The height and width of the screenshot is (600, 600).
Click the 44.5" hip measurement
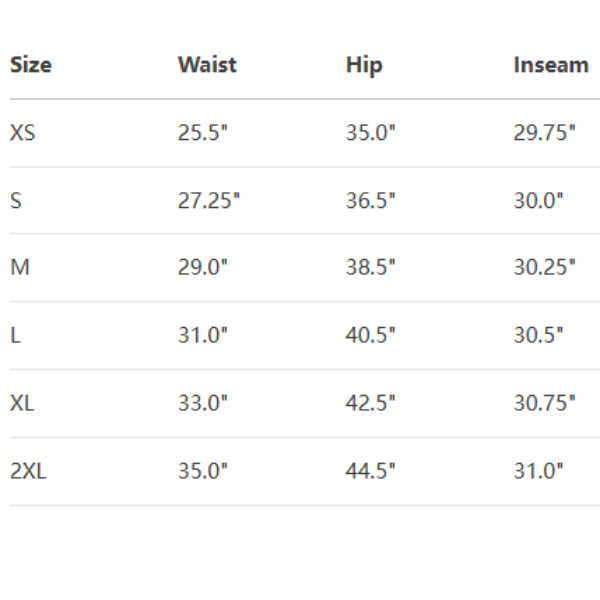coord(371,471)
